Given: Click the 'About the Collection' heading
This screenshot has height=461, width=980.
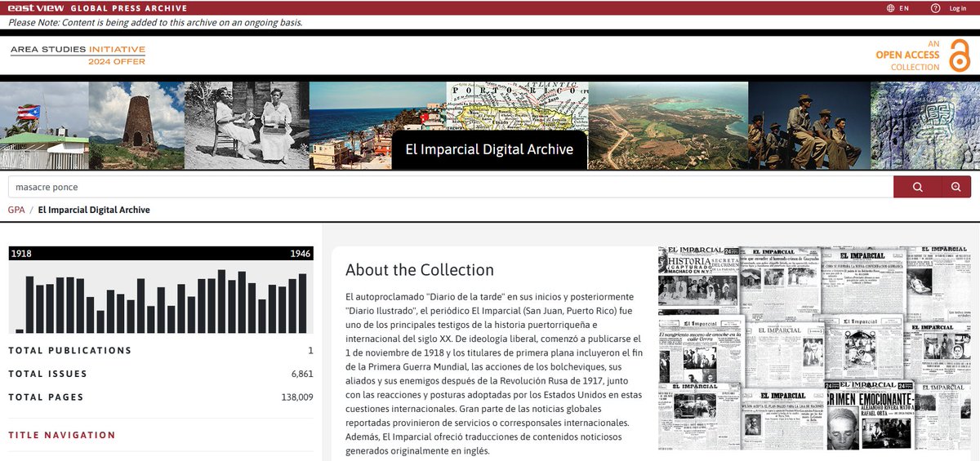Looking at the screenshot, I should tap(420, 270).
